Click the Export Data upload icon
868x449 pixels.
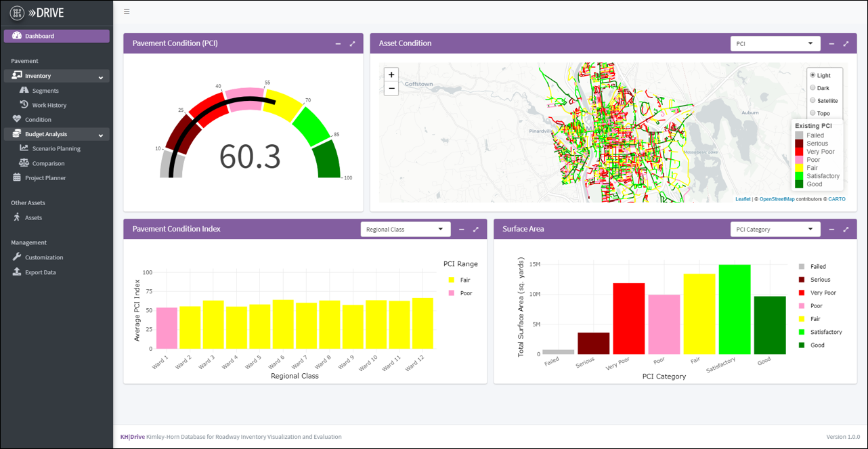tap(17, 272)
